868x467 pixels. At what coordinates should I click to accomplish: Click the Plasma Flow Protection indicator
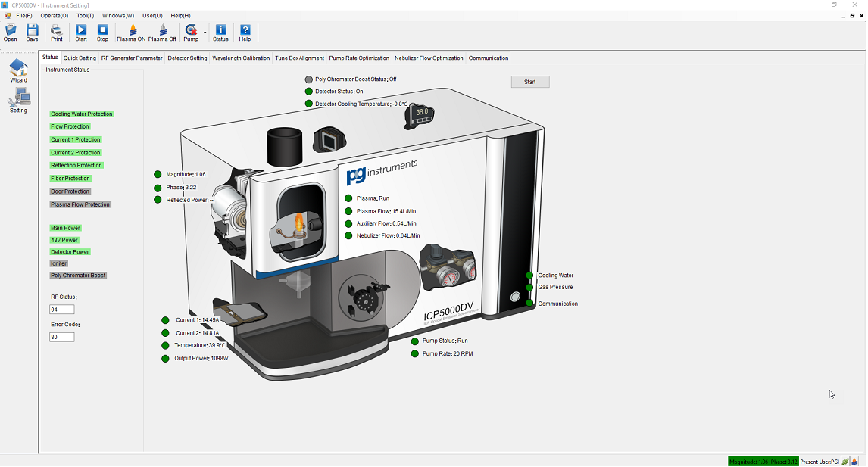(80, 204)
